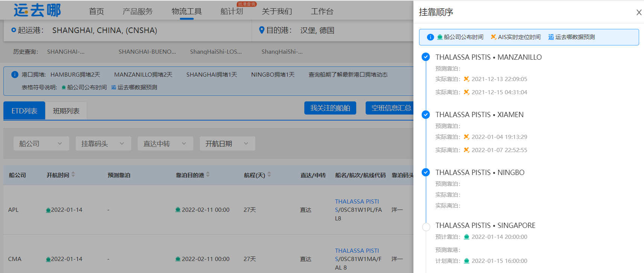
Task: Click the green icon beside 表格符号说明 船公司公布时间
Action: [64, 87]
